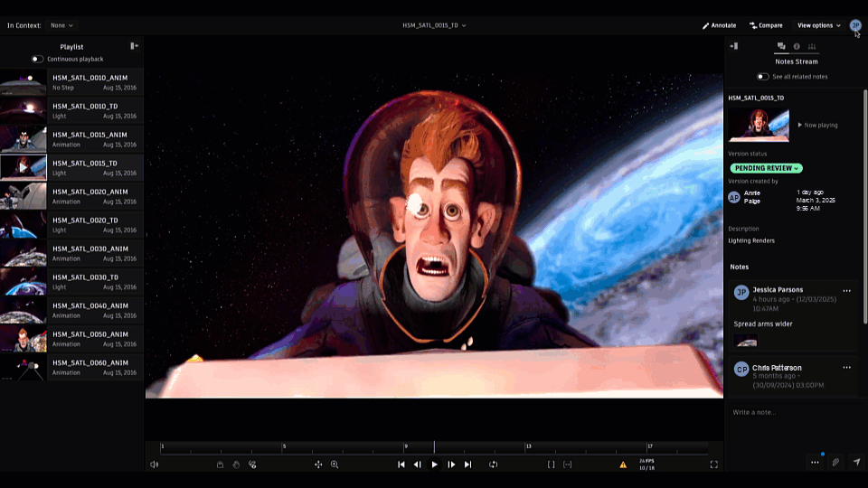Click the Now playing version thumbnail

click(x=759, y=125)
